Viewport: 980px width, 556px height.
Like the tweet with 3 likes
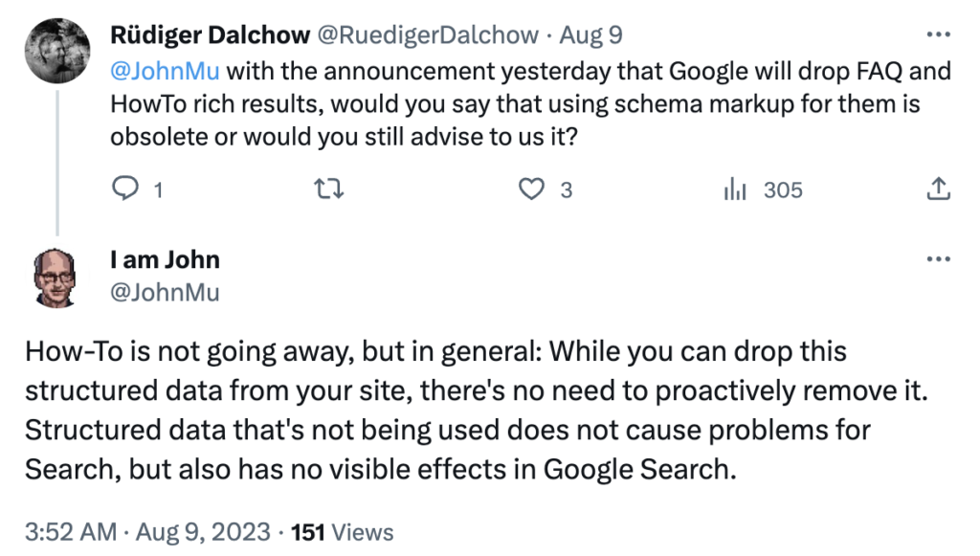point(531,189)
